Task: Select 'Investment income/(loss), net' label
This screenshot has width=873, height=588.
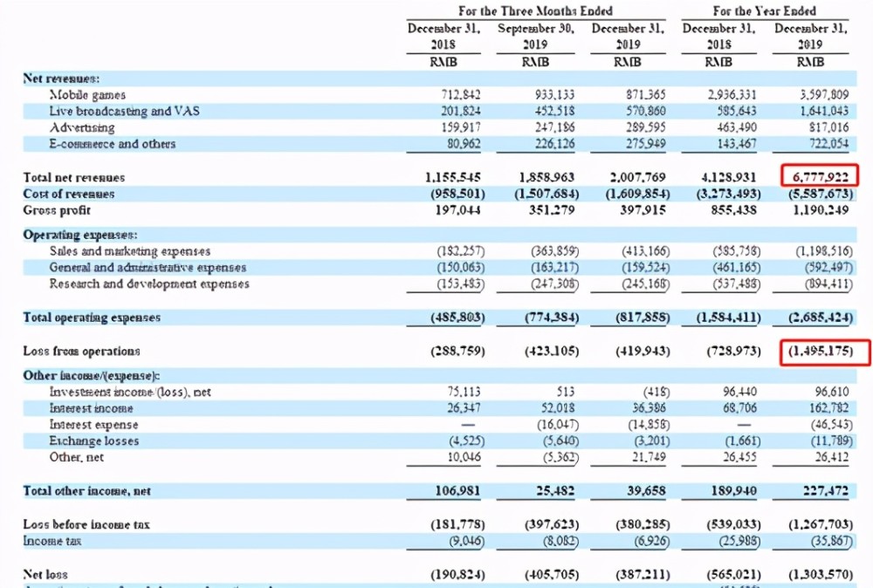Action: click(130, 393)
